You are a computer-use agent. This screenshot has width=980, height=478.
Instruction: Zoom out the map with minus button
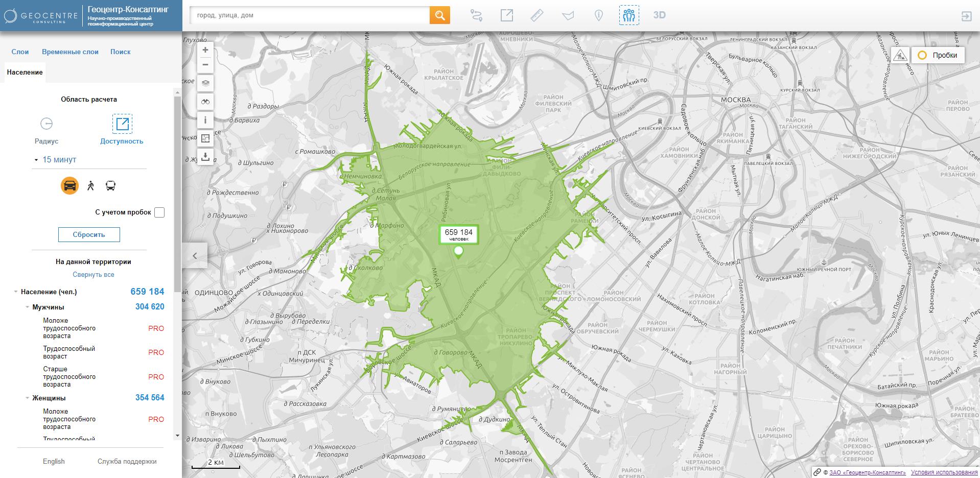[205, 65]
